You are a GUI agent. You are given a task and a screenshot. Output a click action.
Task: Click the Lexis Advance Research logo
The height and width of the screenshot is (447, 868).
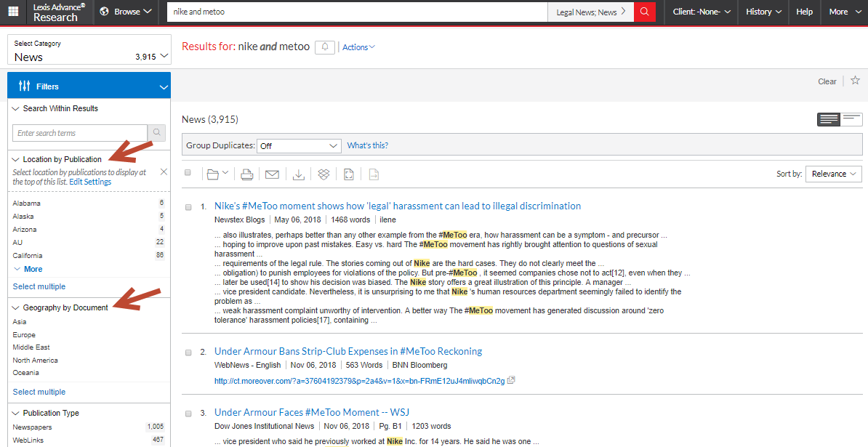(x=59, y=12)
